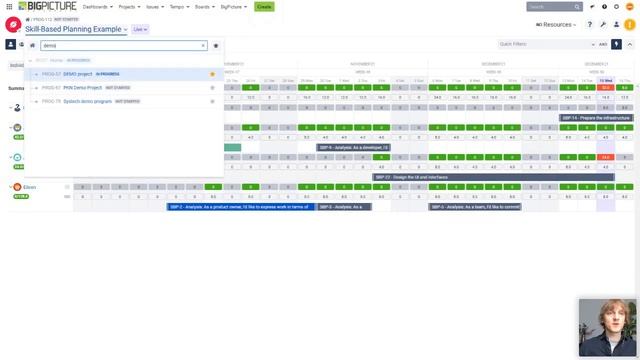
Task: Open the Live mode dropdown
Action: pos(140,29)
